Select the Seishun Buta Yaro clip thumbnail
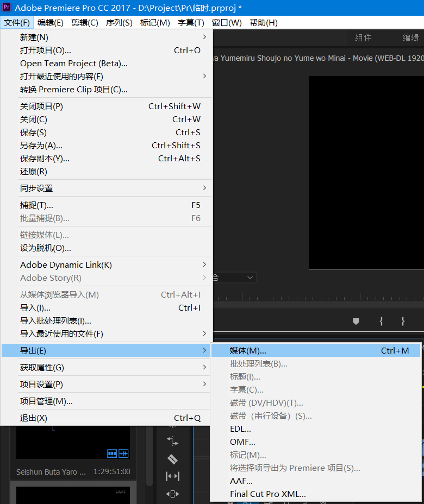 pyautogui.click(x=73, y=442)
